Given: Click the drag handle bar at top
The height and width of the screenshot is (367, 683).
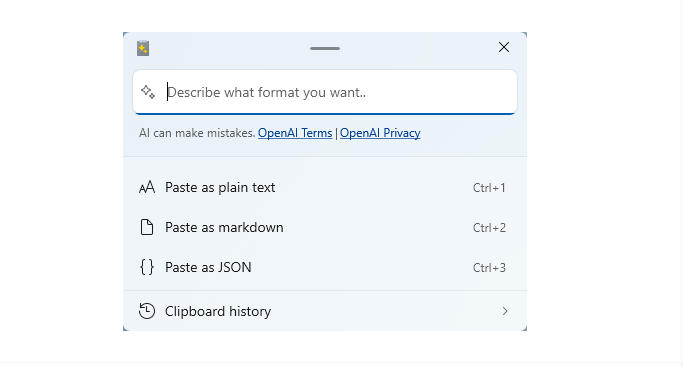Looking at the screenshot, I should [x=325, y=48].
